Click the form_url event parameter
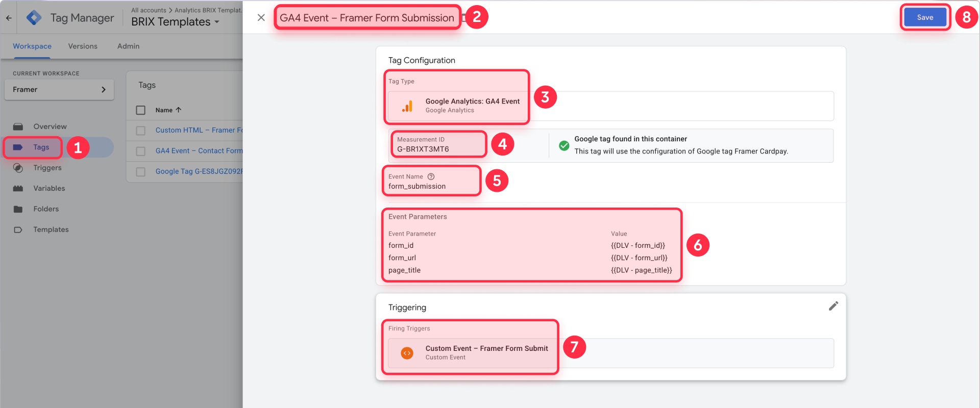This screenshot has height=408, width=980. click(x=402, y=258)
